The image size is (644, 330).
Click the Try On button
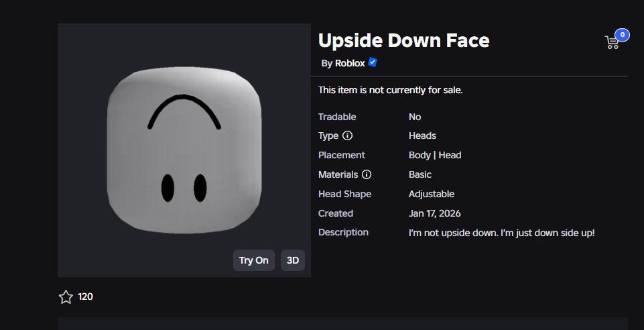(x=254, y=260)
